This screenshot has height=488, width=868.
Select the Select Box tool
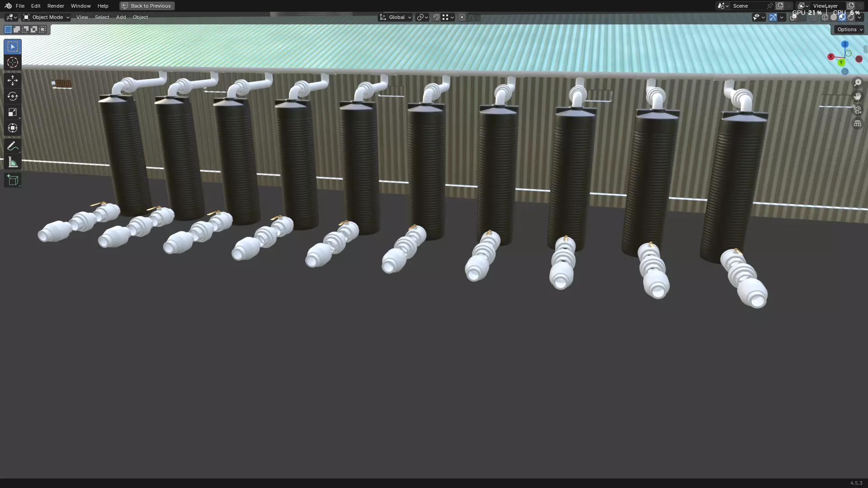coord(13,47)
